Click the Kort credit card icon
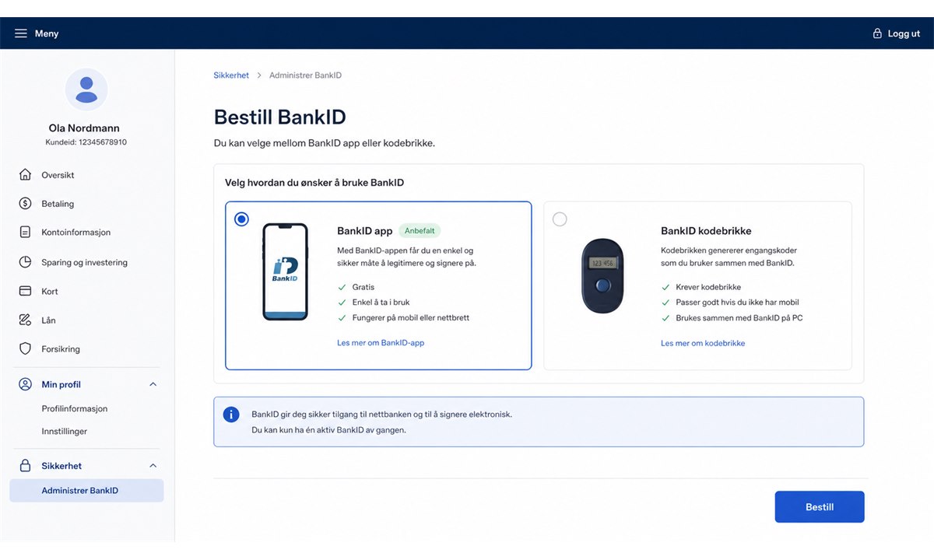Viewport: 934px width, 560px height. click(25, 291)
